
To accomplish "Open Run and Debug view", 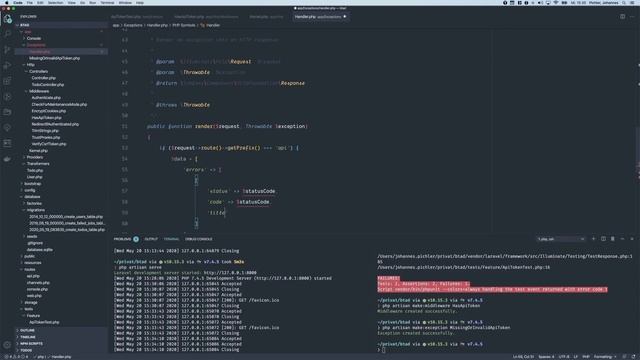I will (7, 65).
